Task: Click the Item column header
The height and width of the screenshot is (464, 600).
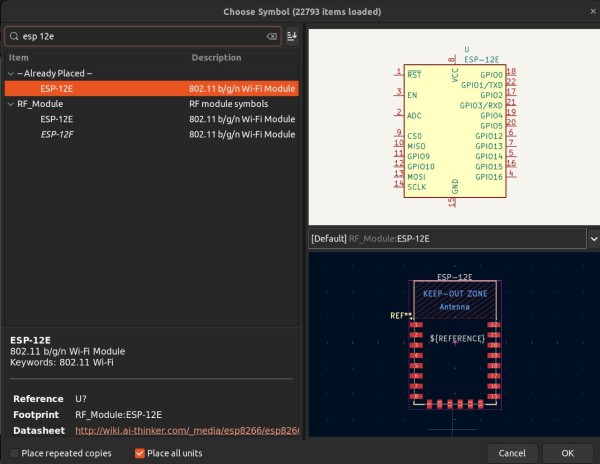Action: pos(19,58)
